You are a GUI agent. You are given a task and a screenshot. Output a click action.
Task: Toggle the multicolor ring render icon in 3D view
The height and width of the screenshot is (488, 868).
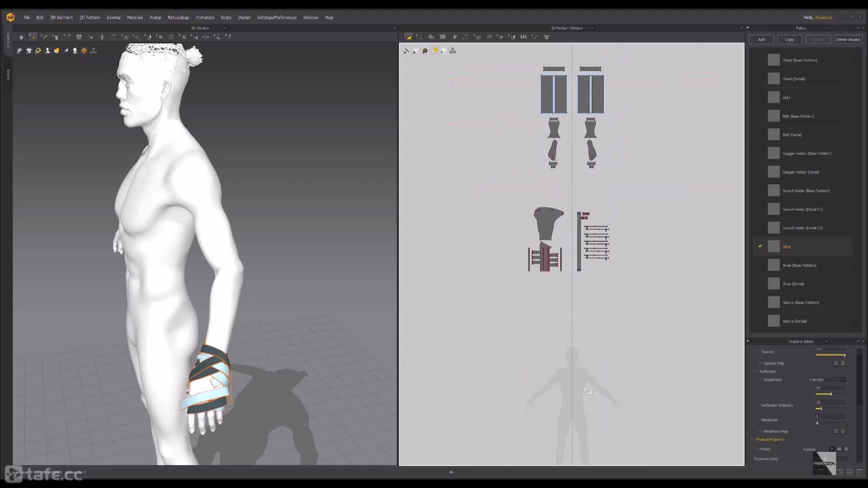(38, 51)
